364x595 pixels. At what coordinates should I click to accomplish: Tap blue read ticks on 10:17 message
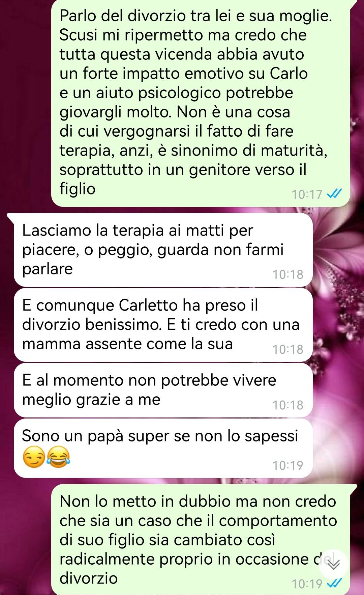coord(335,194)
